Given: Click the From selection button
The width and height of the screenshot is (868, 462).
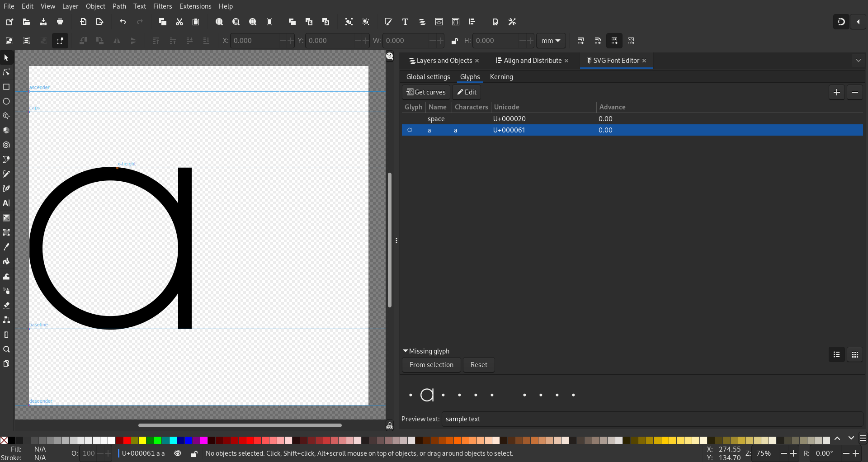Looking at the screenshot, I should coord(431,365).
